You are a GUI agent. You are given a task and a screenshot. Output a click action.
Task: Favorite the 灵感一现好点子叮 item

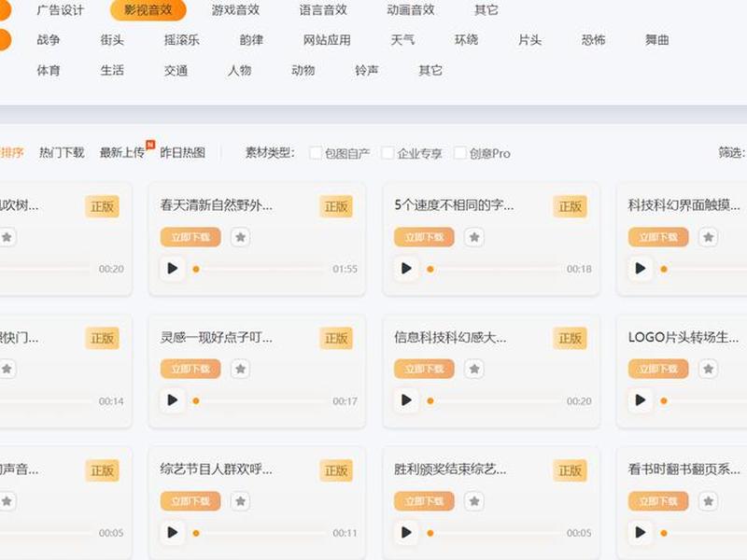241,369
